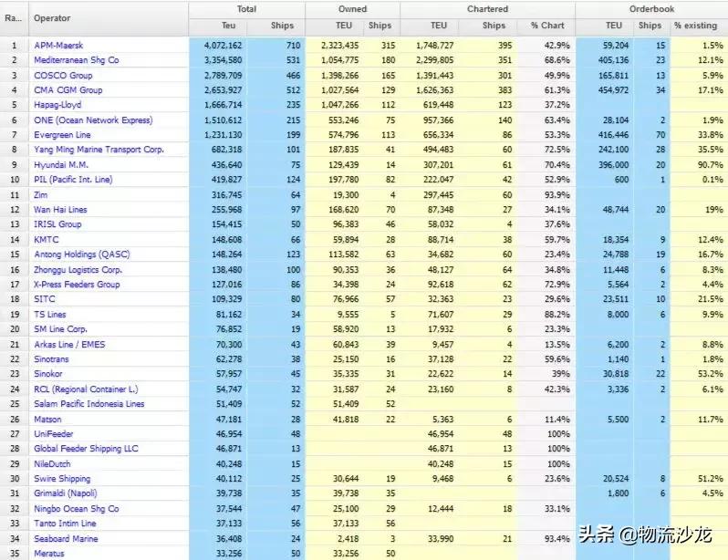Open ONE (Ocean Network Express) link
Viewport: 728px width, 560px height.
click(93, 120)
